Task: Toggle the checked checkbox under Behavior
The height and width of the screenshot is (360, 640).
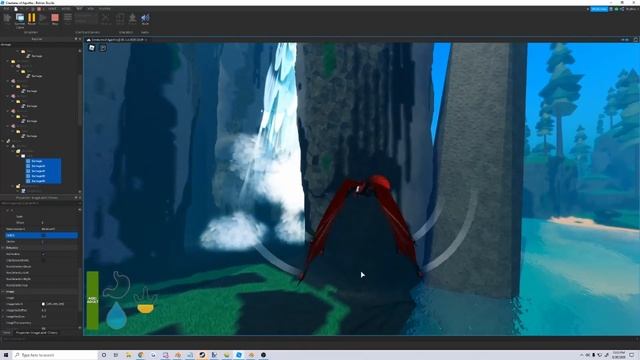Action: coord(43,254)
